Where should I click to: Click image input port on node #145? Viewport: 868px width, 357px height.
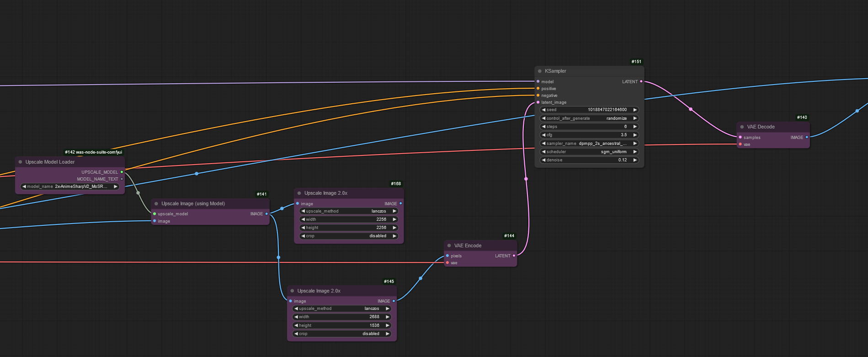click(x=290, y=301)
